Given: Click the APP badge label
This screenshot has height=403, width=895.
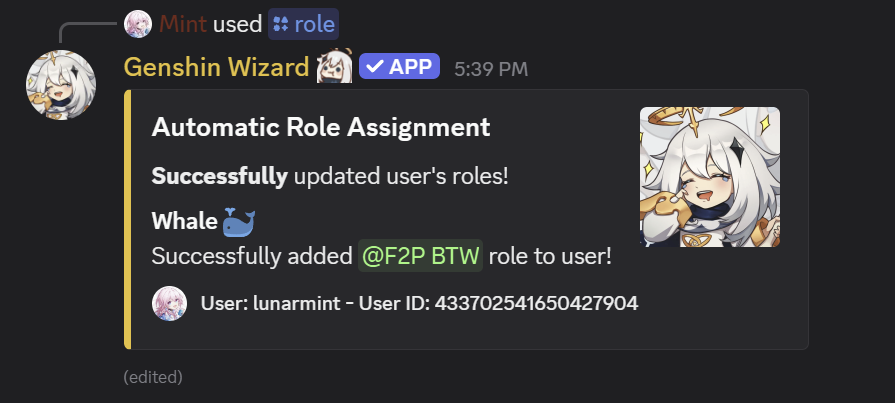Looking at the screenshot, I should pyautogui.click(x=410, y=68).
